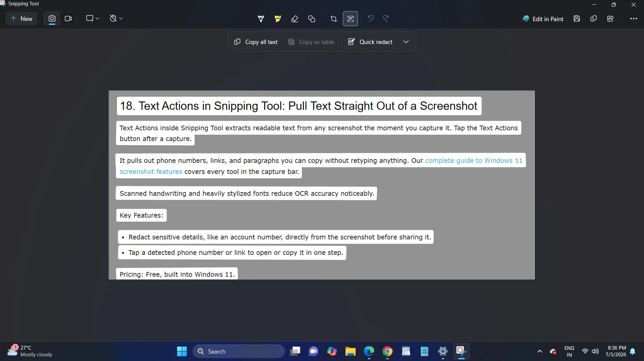
Task: Open network Wi-Fi quick settings
Action: pos(585,351)
